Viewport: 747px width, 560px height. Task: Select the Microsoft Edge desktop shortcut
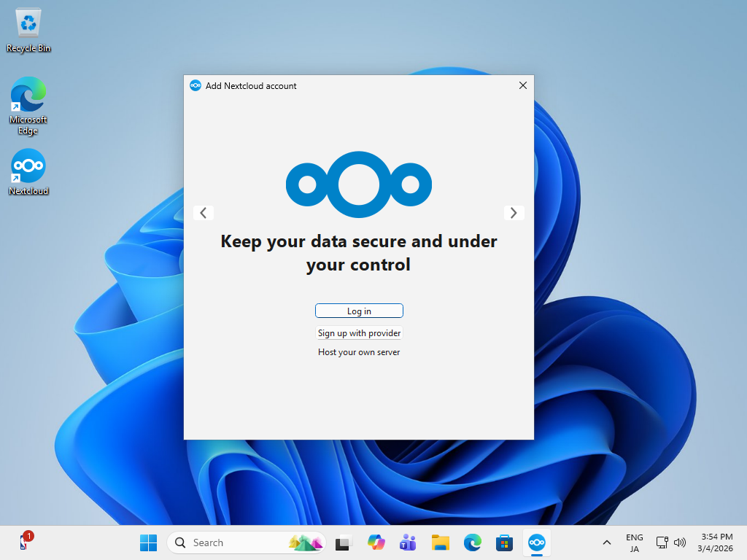tap(28, 106)
